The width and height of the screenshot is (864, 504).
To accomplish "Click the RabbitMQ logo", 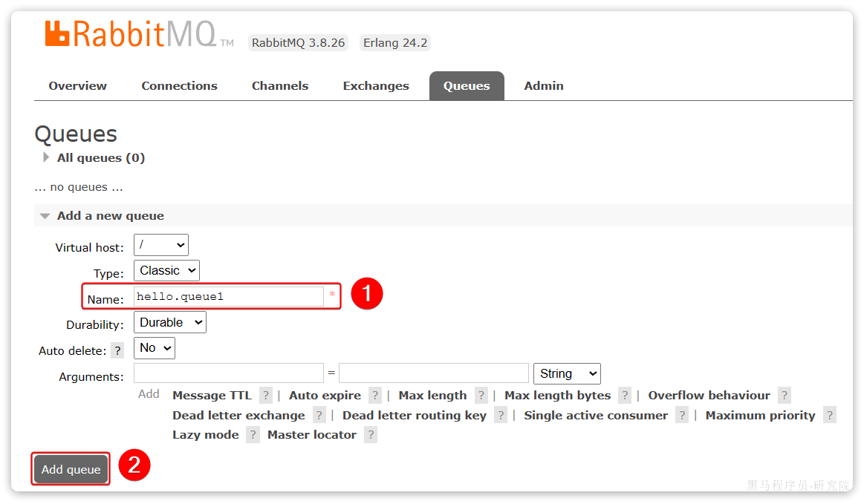I will click(131, 35).
